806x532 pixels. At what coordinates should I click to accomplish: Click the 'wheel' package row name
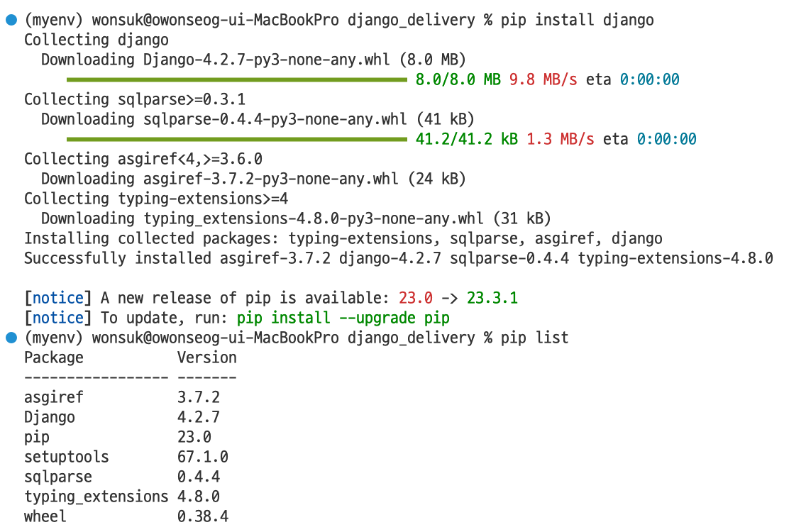[45, 516]
